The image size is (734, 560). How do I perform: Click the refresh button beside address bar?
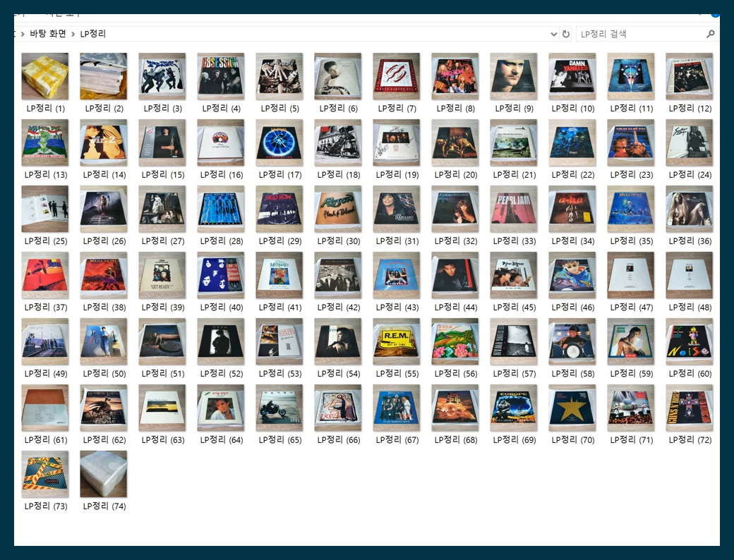tap(566, 34)
